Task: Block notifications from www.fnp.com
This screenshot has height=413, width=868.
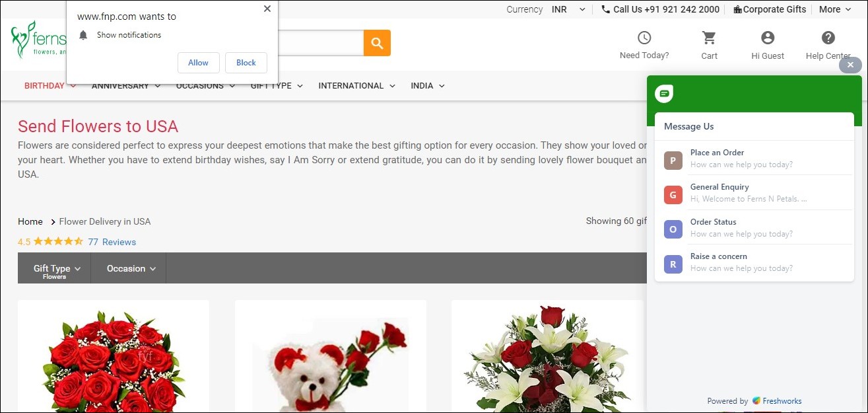Action: click(246, 63)
